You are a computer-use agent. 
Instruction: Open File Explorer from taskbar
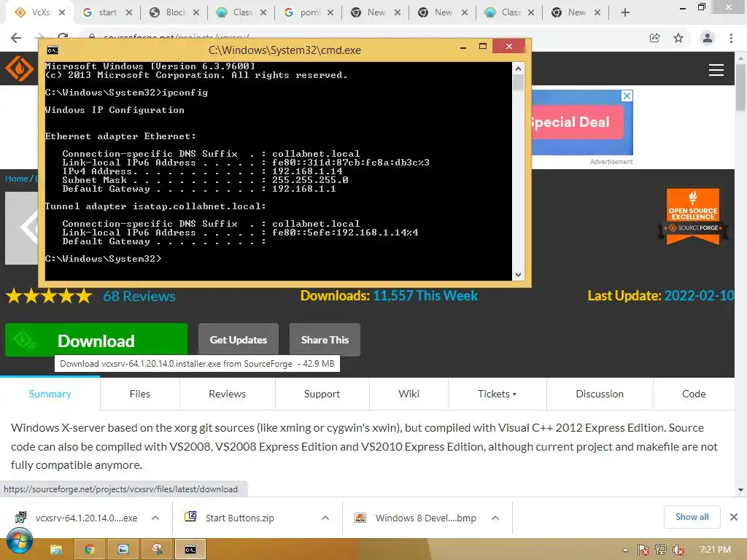[56, 550]
